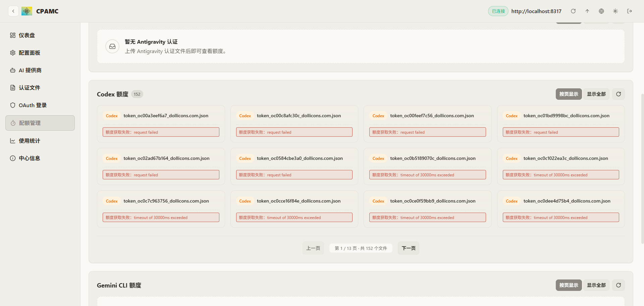Open the language globe icon
Screen dimensions: 644x306
click(601, 11)
